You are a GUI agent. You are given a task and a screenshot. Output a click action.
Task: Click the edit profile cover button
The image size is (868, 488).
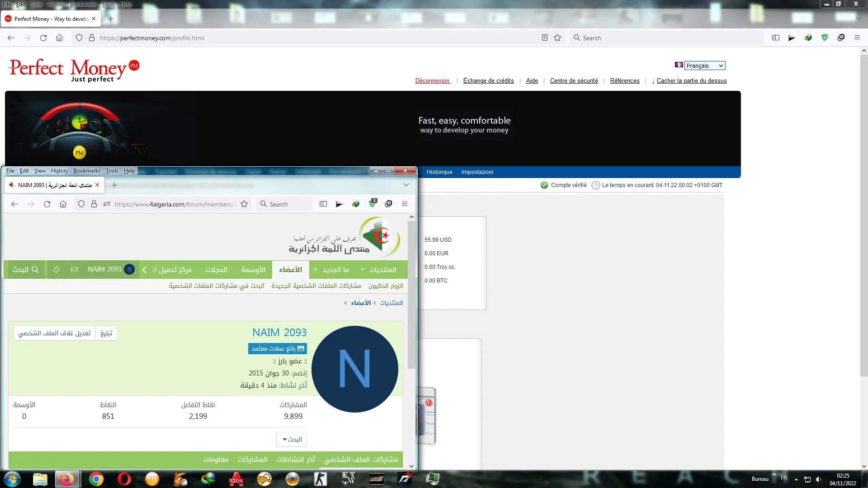pyautogui.click(x=54, y=333)
